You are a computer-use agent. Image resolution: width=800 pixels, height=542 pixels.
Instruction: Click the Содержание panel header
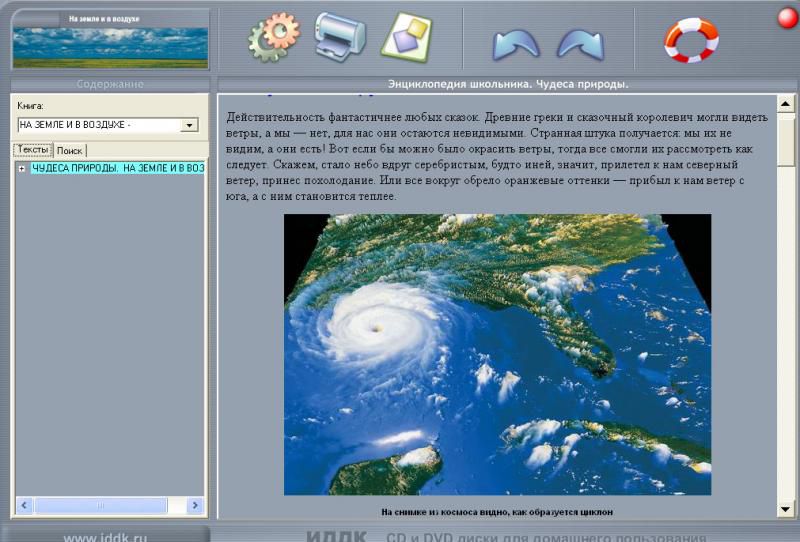[x=110, y=84]
